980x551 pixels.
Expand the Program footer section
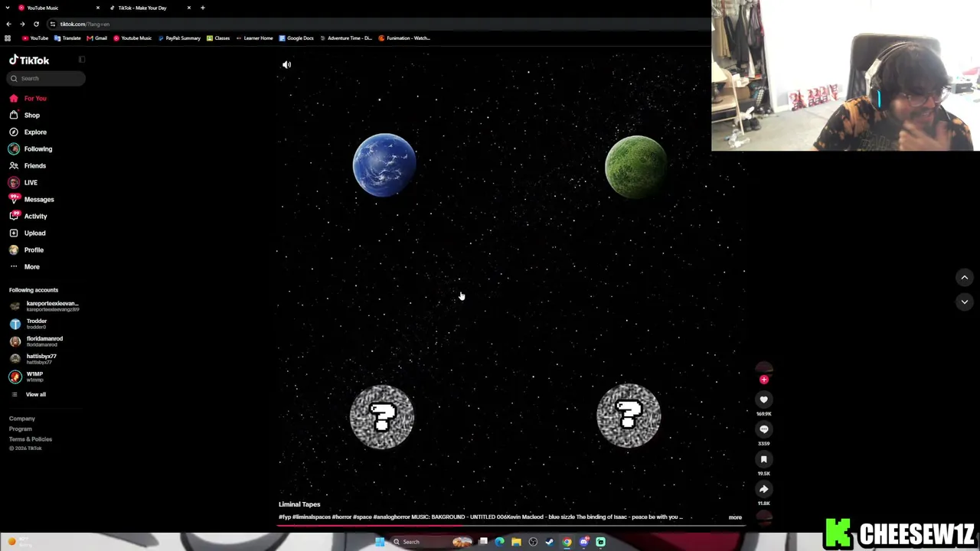tap(21, 429)
